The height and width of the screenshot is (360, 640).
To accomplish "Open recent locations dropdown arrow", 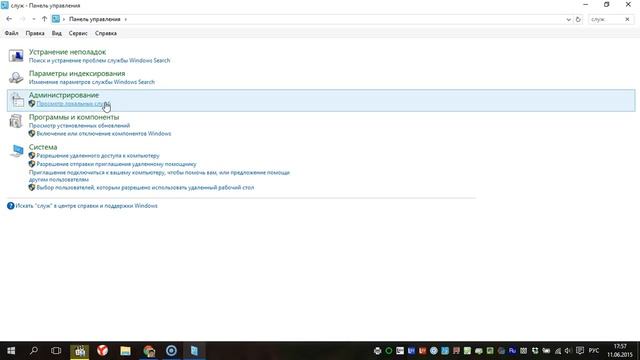I will [x=34, y=19].
